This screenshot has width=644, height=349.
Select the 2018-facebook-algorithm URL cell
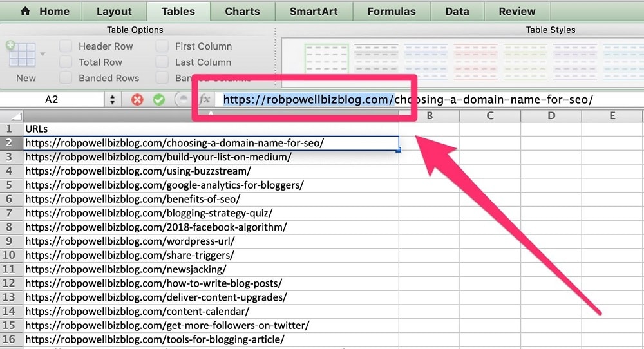(x=211, y=227)
